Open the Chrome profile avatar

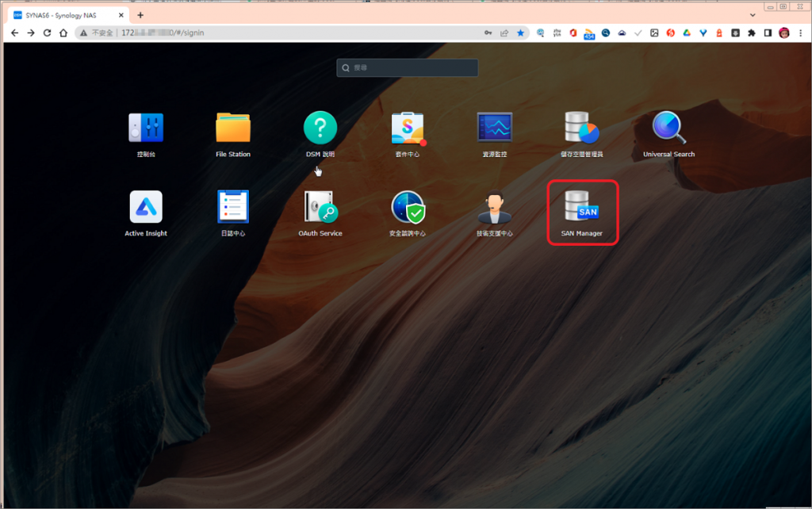click(x=784, y=33)
